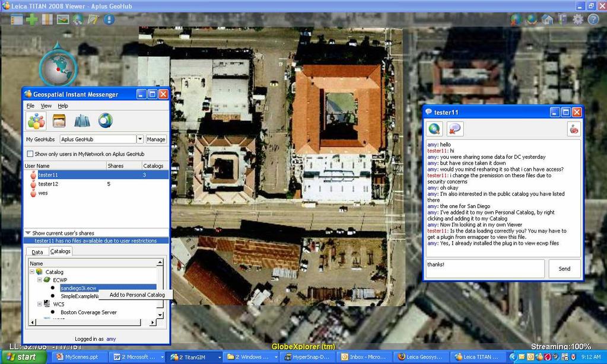Click the blue exclamation alert icon

[x=109, y=20]
